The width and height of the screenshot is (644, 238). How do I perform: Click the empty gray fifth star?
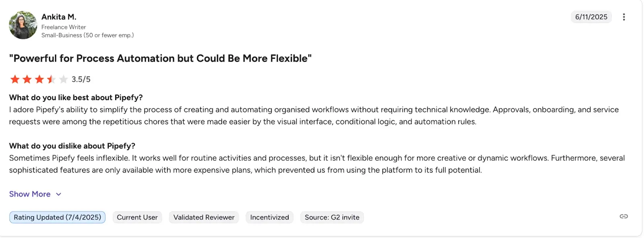click(x=63, y=79)
